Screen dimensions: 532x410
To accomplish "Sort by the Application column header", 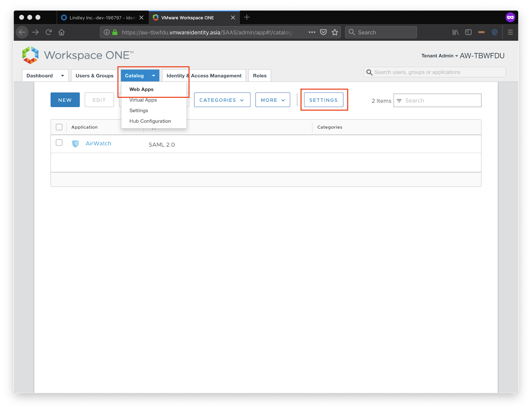I will [x=84, y=127].
